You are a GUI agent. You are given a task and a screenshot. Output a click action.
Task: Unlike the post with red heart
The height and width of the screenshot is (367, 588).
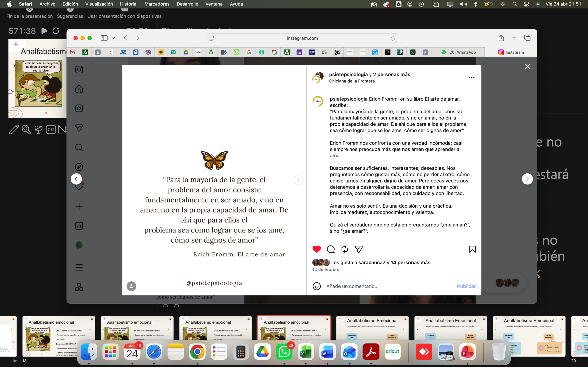tap(317, 249)
